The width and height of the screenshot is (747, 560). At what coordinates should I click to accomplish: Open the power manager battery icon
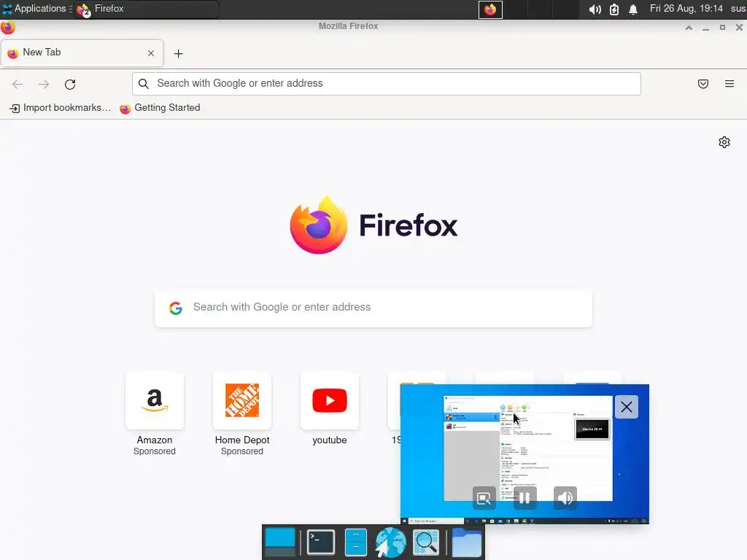coord(614,9)
